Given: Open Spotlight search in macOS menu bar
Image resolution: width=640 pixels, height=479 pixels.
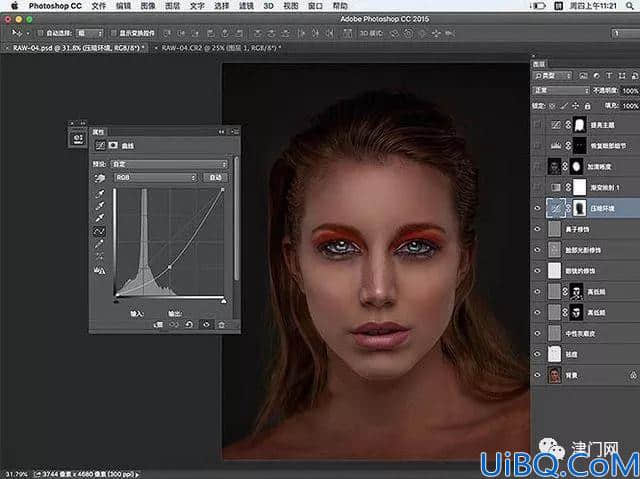Looking at the screenshot, I should click(x=630, y=6).
